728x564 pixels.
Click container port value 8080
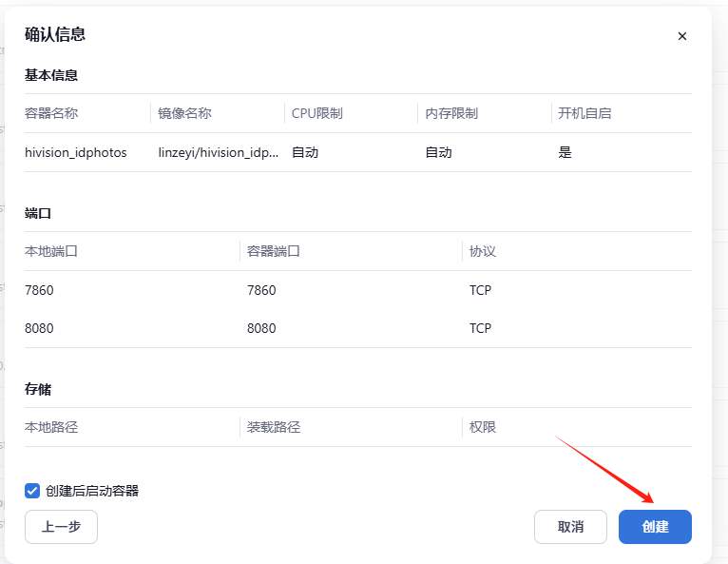261,328
